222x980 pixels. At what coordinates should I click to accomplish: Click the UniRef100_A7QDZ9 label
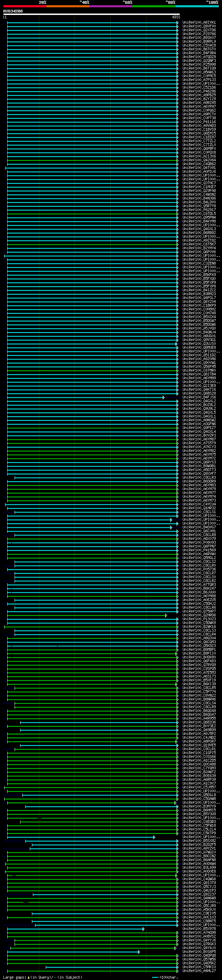coord(199,57)
